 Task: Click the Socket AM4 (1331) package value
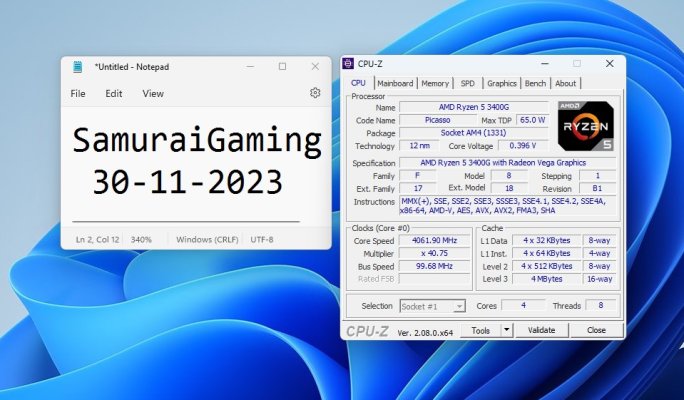click(474, 133)
